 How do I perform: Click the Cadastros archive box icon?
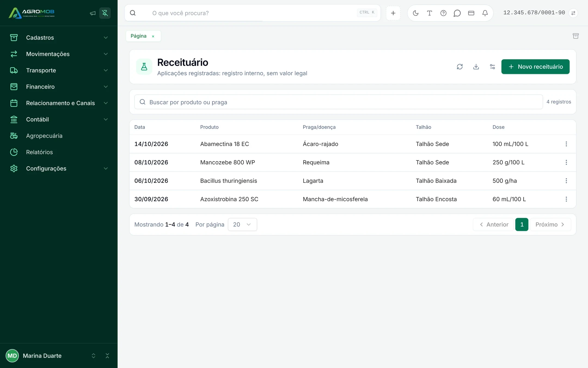point(14,38)
